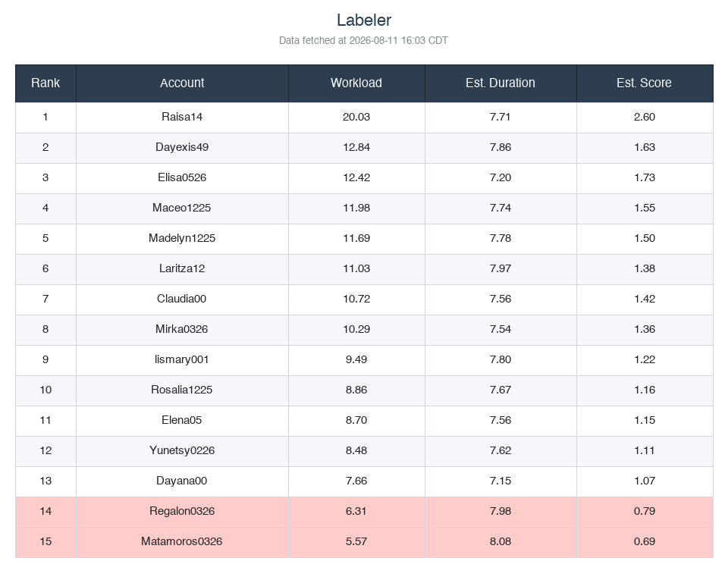Select the highlighted Regalon0326 account
The width and height of the screenshot is (728, 580).
click(182, 511)
